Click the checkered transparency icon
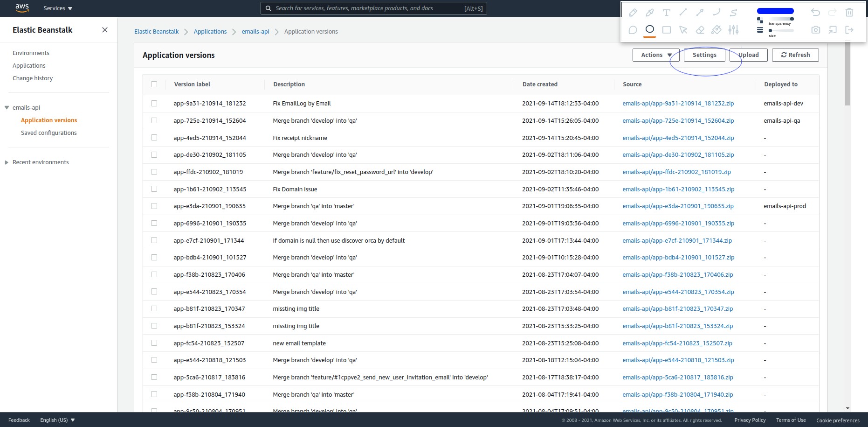Viewport: 868px width, 427px height. 760,20
